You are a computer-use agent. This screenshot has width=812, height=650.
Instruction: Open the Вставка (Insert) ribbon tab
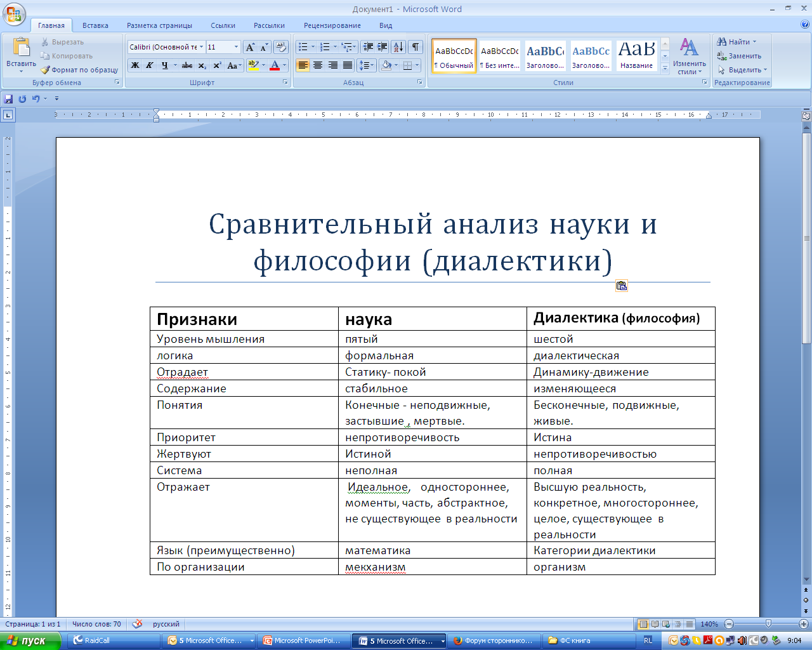[95, 25]
